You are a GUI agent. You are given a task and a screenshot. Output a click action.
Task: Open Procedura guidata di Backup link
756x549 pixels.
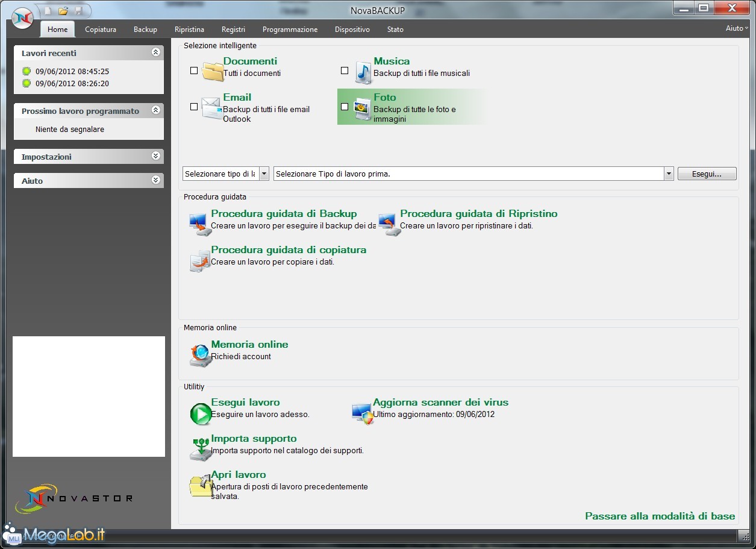tap(284, 213)
